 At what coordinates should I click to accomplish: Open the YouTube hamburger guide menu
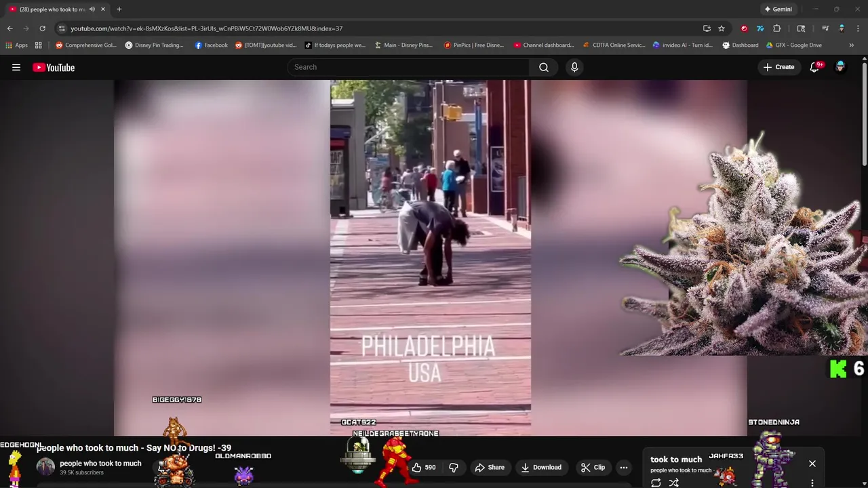(x=16, y=67)
